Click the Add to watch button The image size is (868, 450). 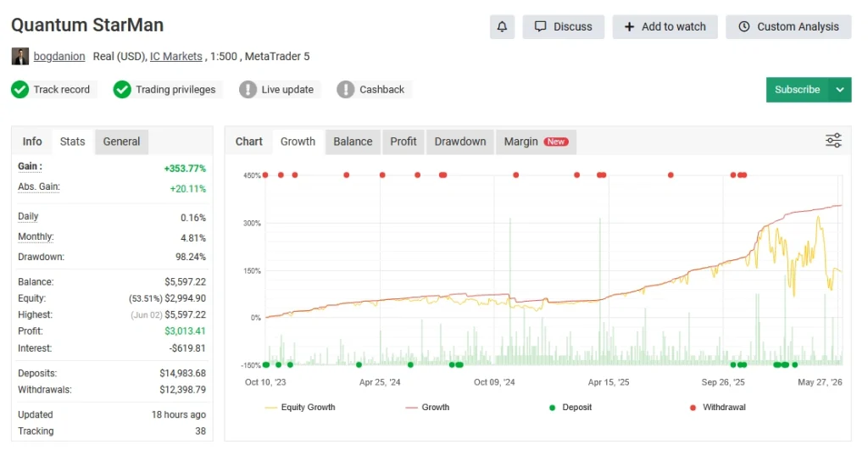point(665,26)
